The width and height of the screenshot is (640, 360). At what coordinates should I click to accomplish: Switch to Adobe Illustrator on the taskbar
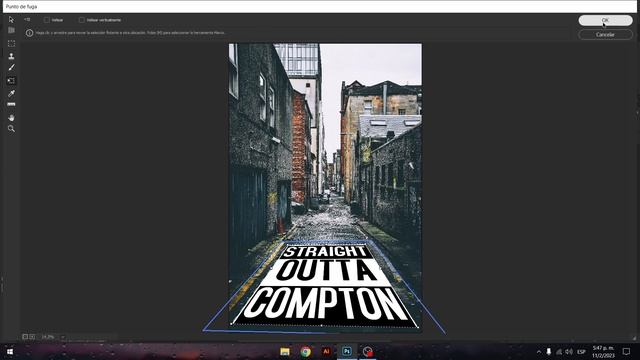(326, 351)
